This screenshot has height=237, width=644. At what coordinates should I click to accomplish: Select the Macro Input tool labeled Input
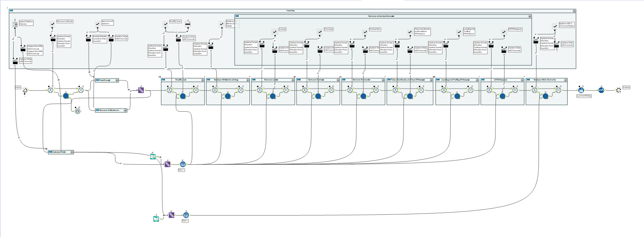25,90
